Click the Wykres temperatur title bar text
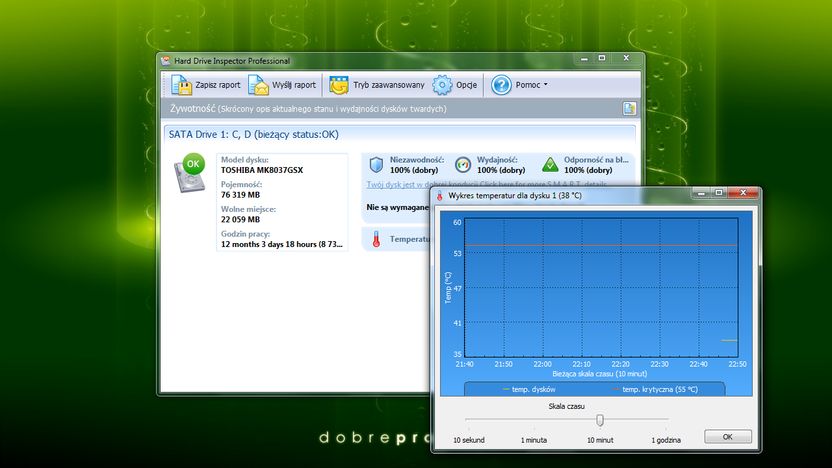The image size is (832, 468). (x=515, y=196)
